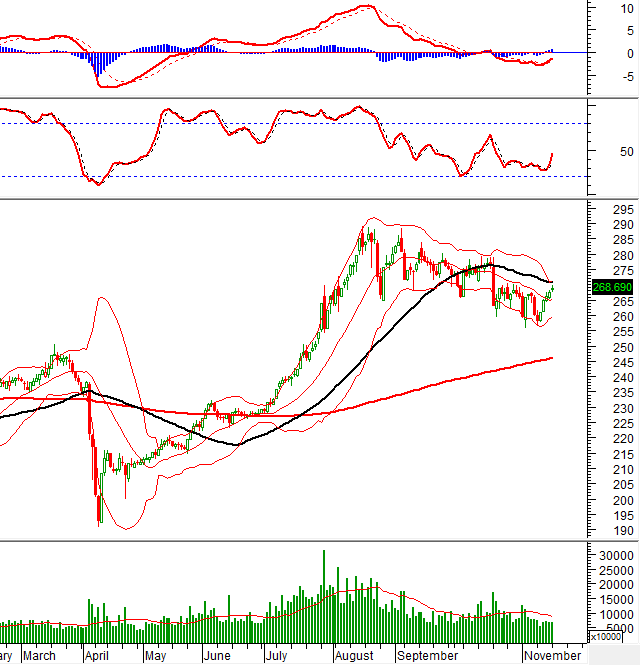
Task: Click the September month label
Action: pos(425,657)
